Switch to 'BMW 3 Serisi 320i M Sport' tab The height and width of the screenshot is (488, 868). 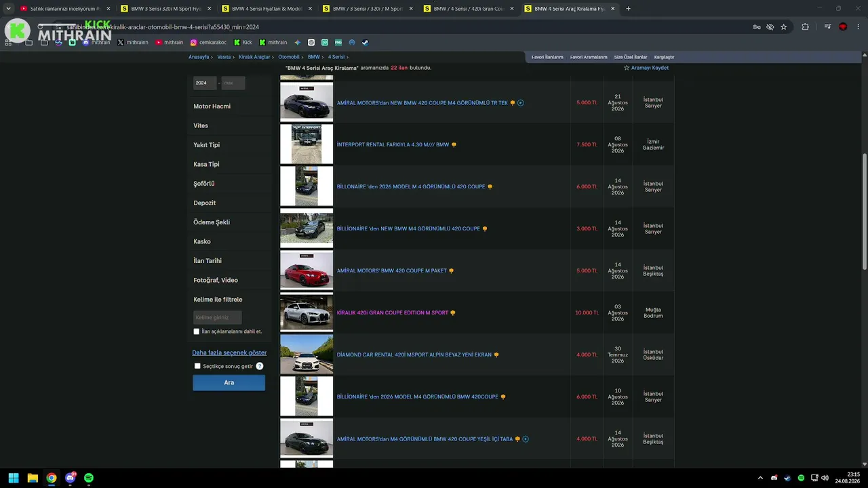click(165, 9)
